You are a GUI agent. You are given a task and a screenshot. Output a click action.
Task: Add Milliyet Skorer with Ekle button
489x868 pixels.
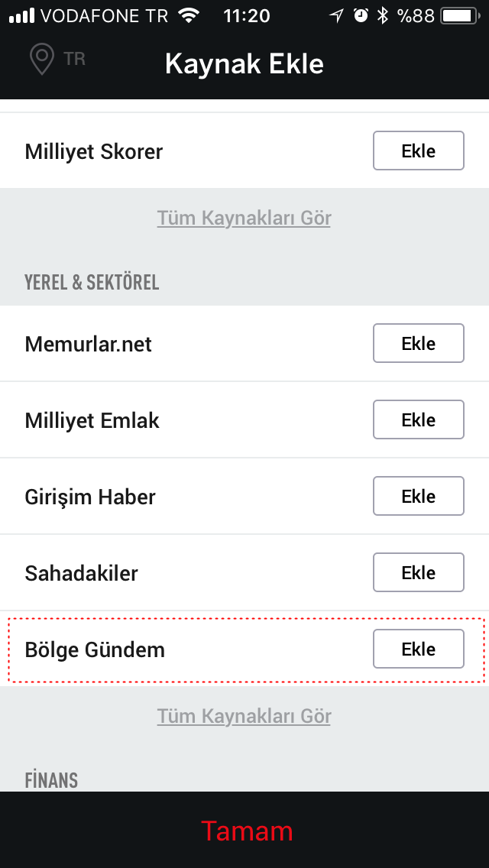418,151
